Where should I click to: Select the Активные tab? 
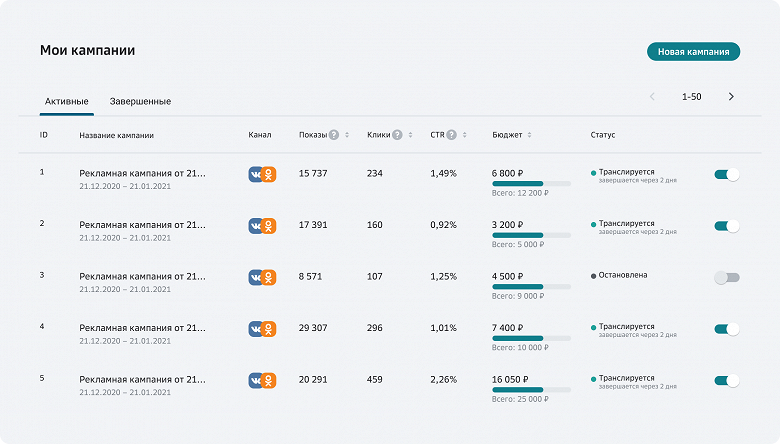(67, 101)
